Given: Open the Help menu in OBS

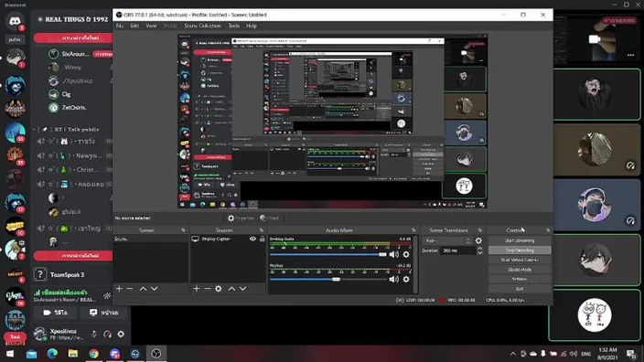Looking at the screenshot, I should (x=252, y=26).
